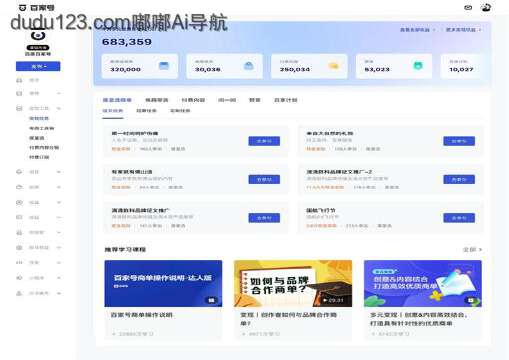Expand the second sidebar menu group
Image resolution: width=509 pixels, height=360 pixels.
tap(59, 93)
